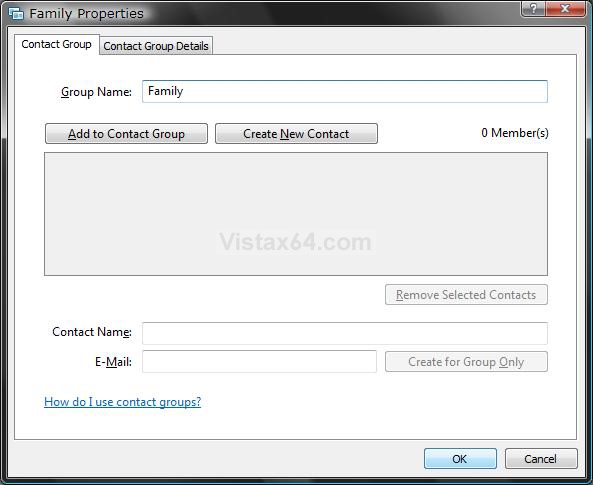
Task: Click inside the empty members list box
Action: pyautogui.click(x=296, y=214)
